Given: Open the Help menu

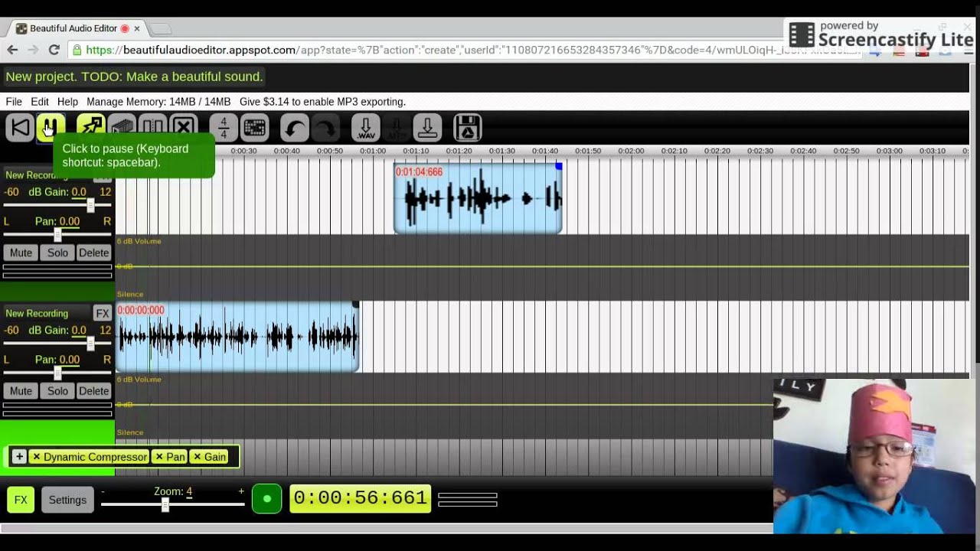Looking at the screenshot, I should (67, 102).
